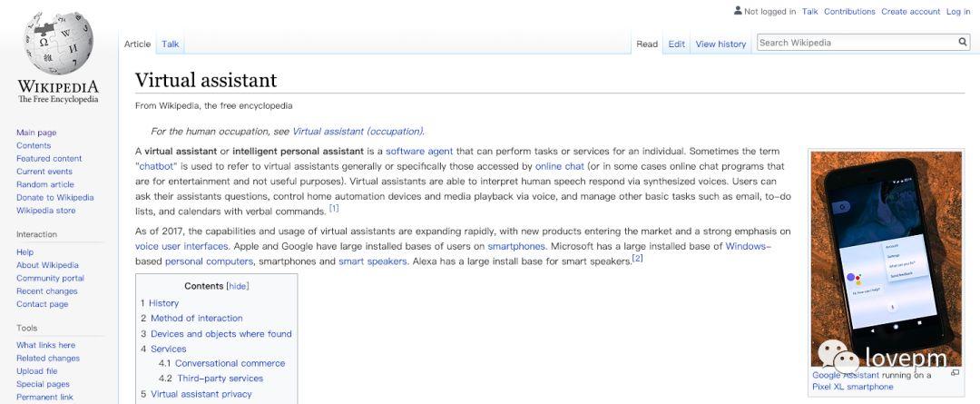
Task: Click the user icon beside Not logged in
Action: pyautogui.click(x=738, y=11)
